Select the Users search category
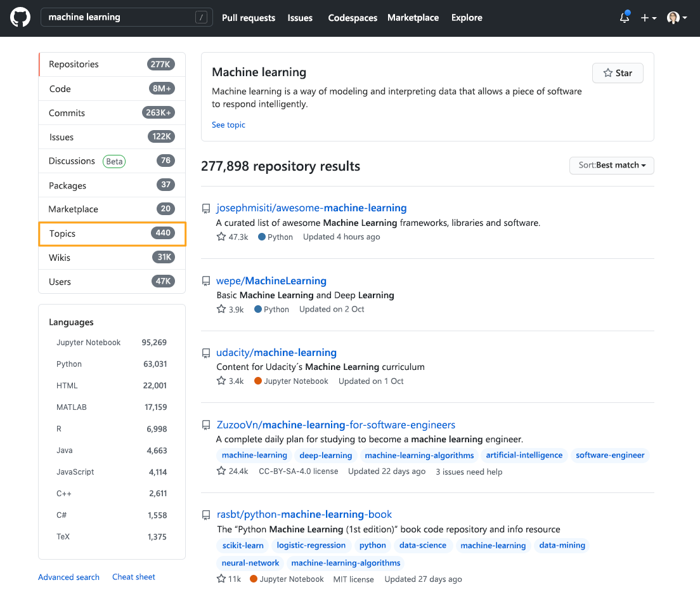This screenshot has height=599, width=700. (x=112, y=281)
